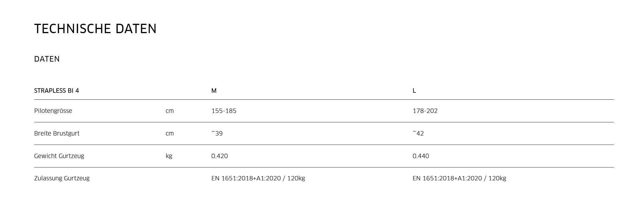
Task: Select the 178-202 pilot height value
Action: [425, 111]
